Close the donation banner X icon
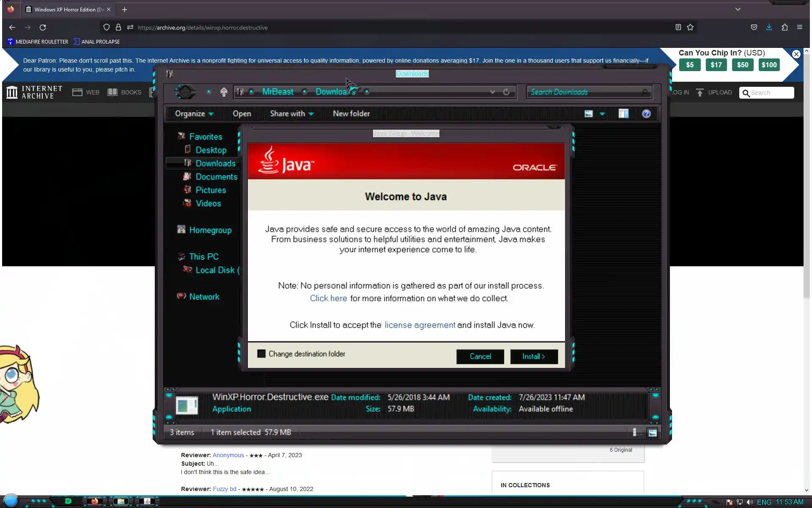 [796, 54]
